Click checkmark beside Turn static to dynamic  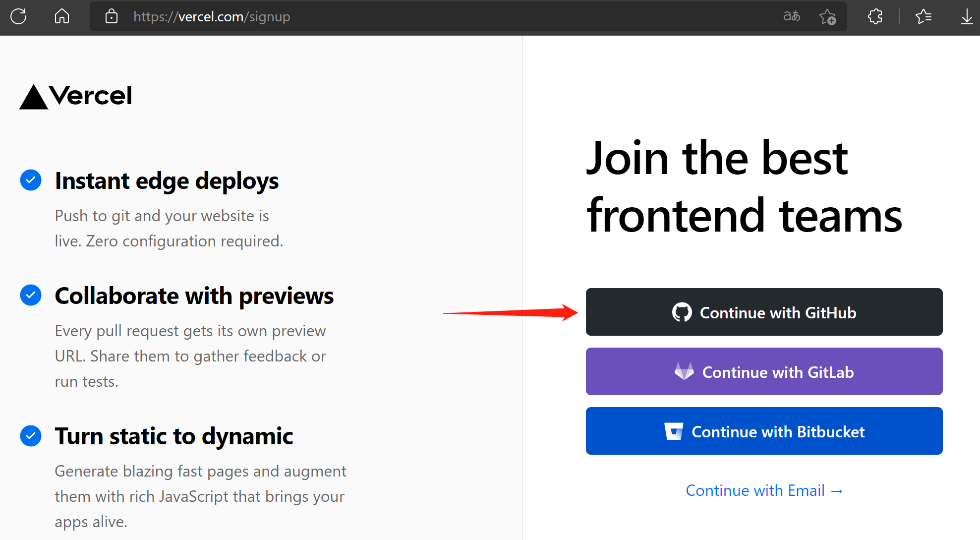coord(31,436)
